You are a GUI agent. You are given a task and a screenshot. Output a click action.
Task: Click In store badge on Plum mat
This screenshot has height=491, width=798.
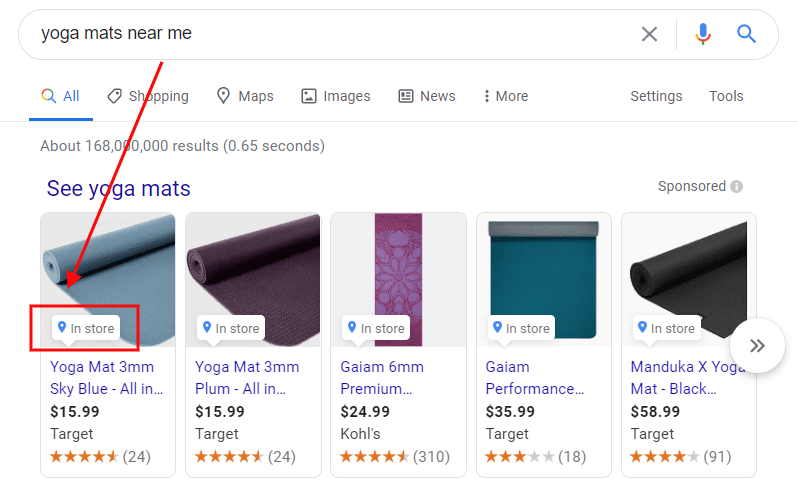(x=231, y=328)
